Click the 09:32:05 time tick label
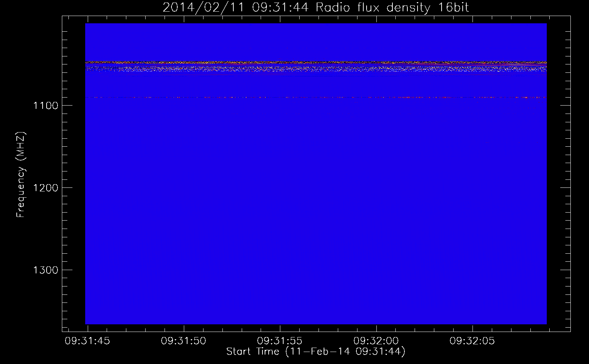 pyautogui.click(x=472, y=341)
